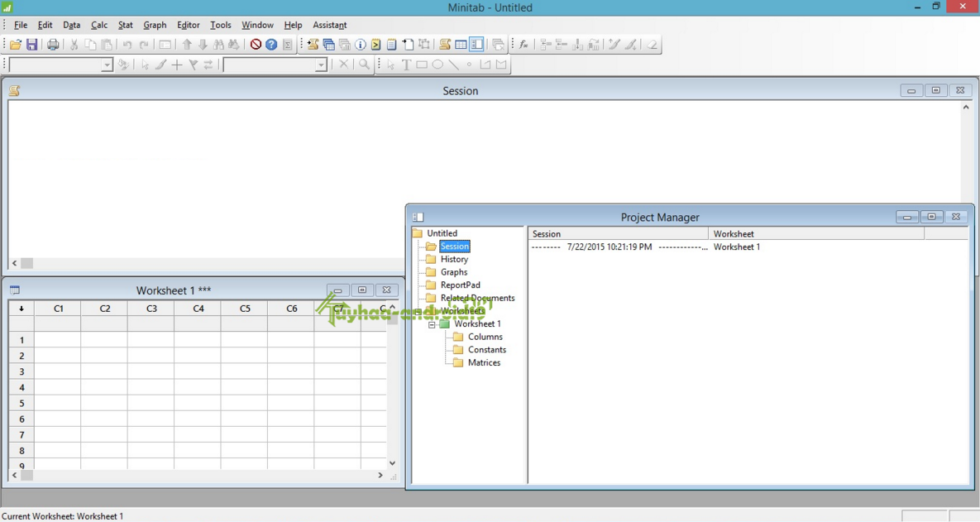The width and height of the screenshot is (980, 522).
Task: Click the Session window left scroll arrow
Action: [x=14, y=264]
